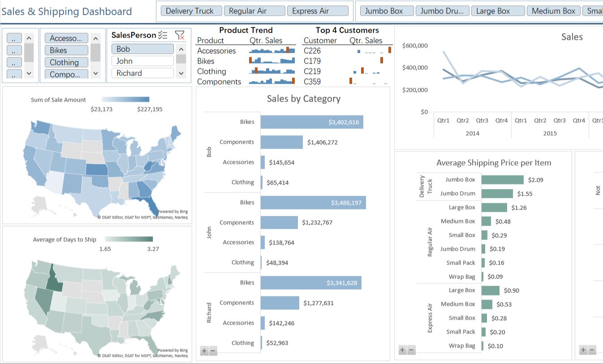
Task: Select the Medium Box container slicer button
Action: click(554, 11)
